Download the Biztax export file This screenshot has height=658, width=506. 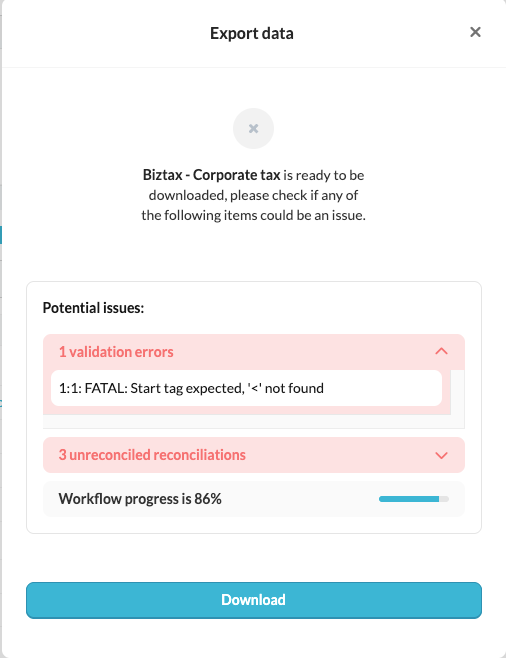tap(254, 600)
